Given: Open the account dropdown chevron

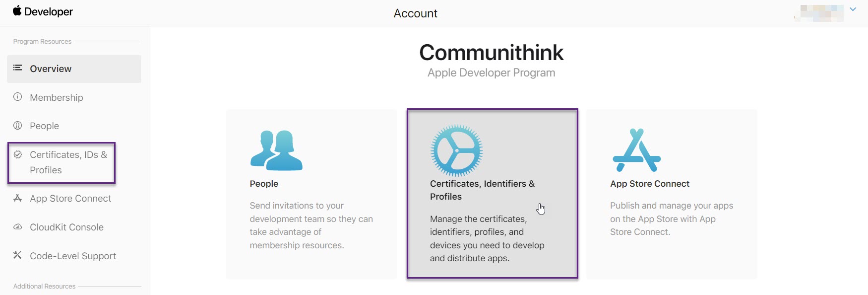Looking at the screenshot, I should pos(853,9).
